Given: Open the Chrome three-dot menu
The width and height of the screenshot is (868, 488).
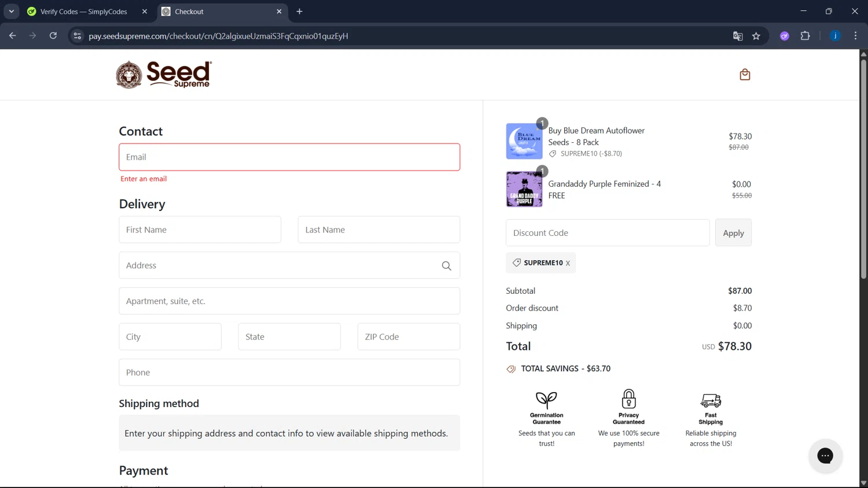Looking at the screenshot, I should coord(855,36).
